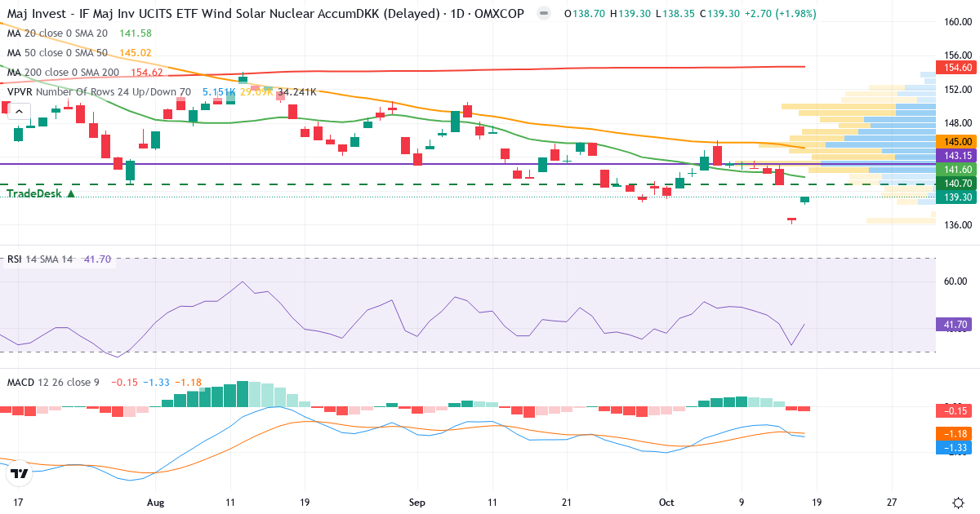Select the MA 200 close 0 SMA 200 legend

point(62,73)
